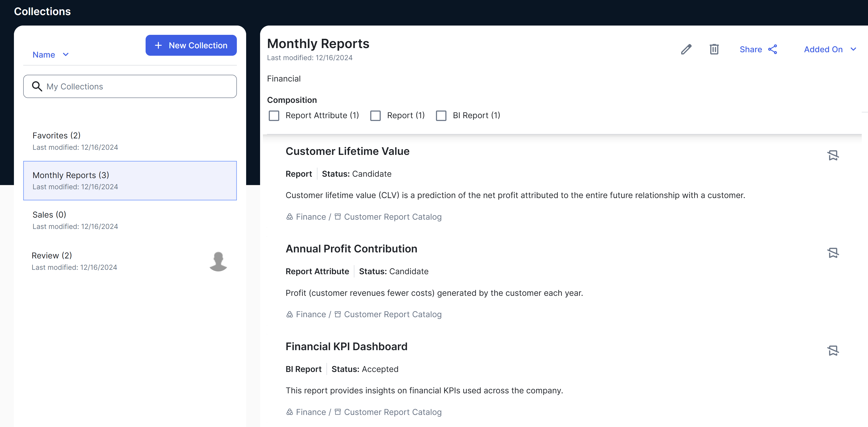Viewport: 868px width, 427px height.
Task: Click the edit pencil icon
Action: point(686,49)
